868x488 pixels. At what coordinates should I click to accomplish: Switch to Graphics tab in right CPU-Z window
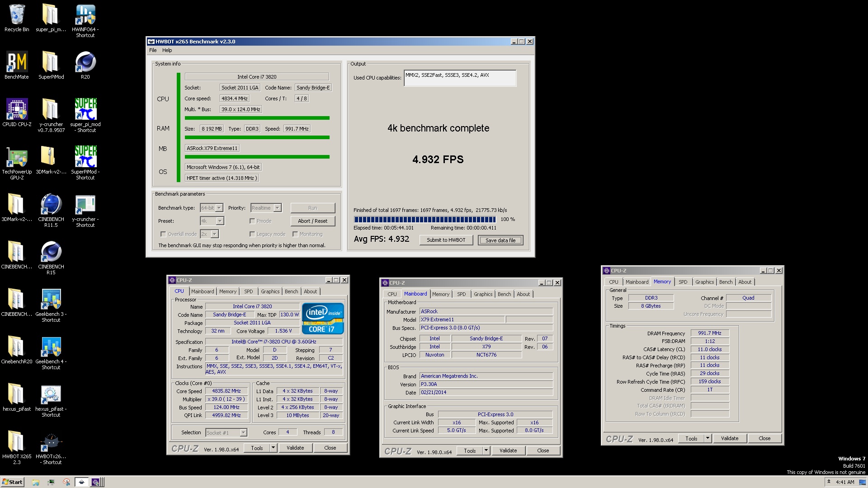(705, 282)
